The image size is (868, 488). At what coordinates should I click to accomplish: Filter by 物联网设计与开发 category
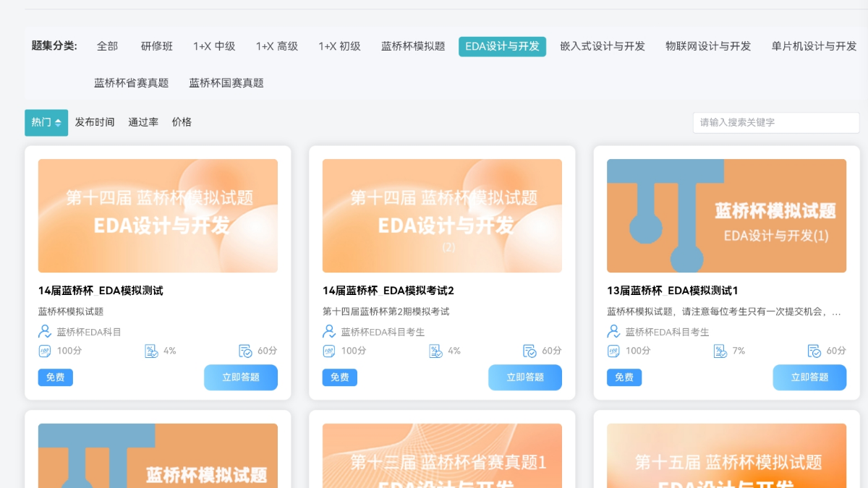[x=708, y=46]
